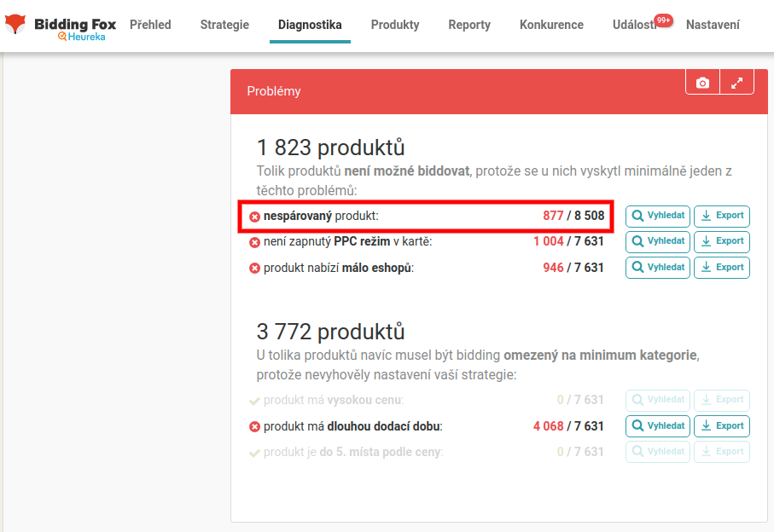Click 'produkt nabízí málo eshopů' text
This screenshot has height=532, width=774.
[339, 268]
